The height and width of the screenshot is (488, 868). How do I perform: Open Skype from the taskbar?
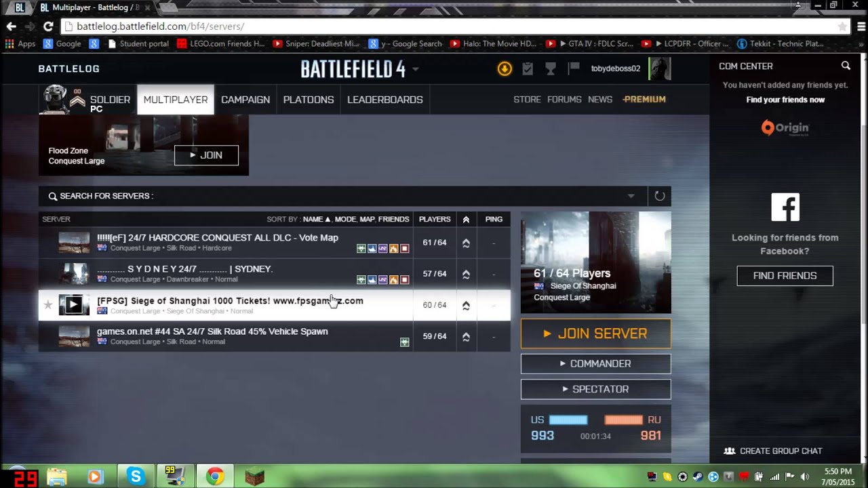pos(136,476)
